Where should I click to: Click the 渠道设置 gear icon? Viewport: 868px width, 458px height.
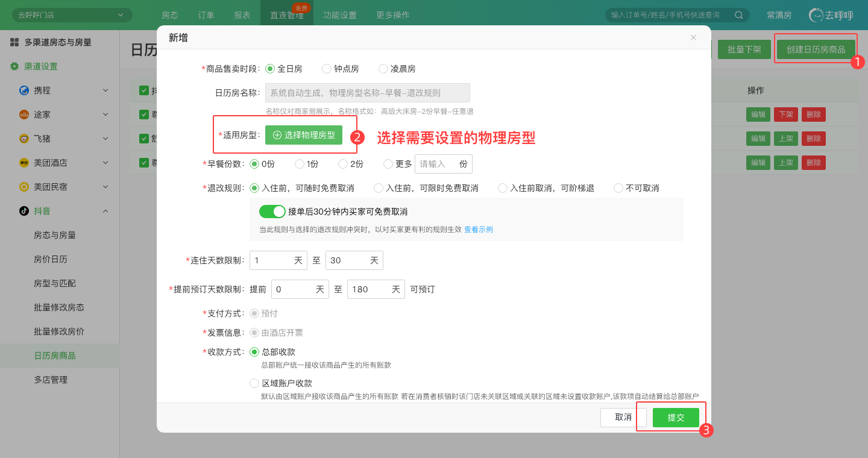[x=14, y=66]
